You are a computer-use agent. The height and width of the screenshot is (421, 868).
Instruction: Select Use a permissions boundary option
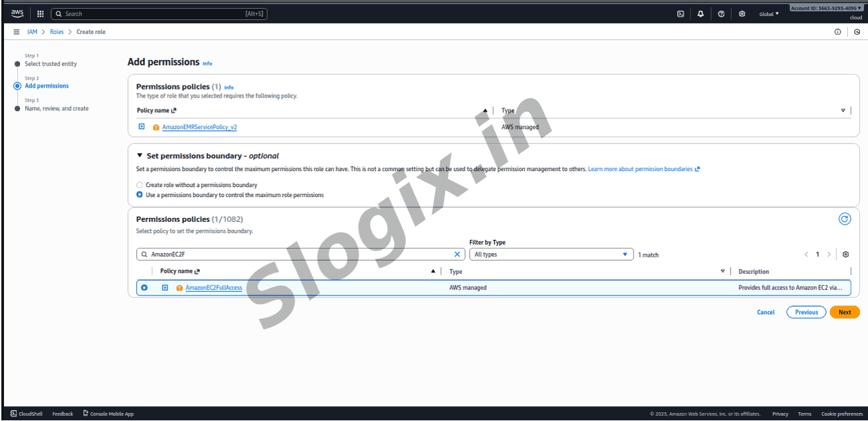140,195
